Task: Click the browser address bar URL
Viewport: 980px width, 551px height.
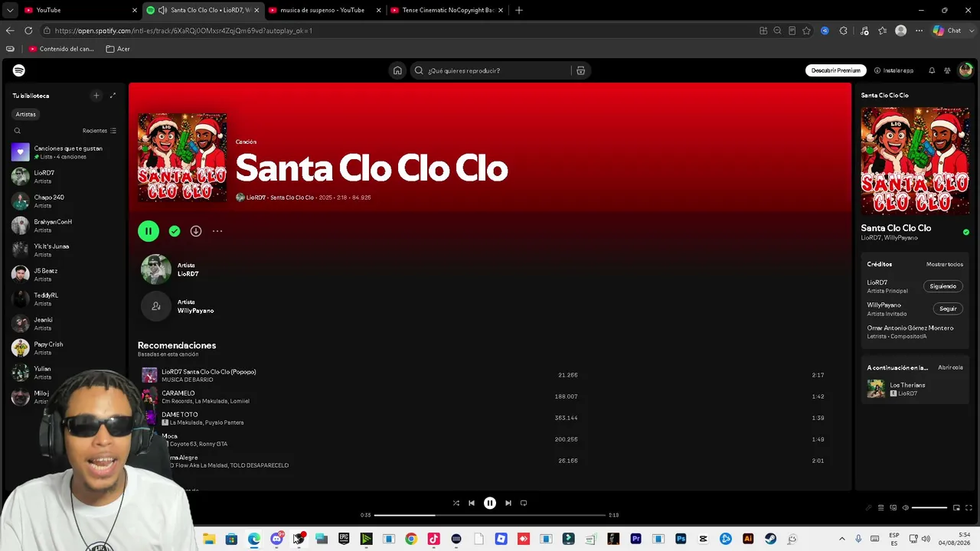Action: pos(184,31)
